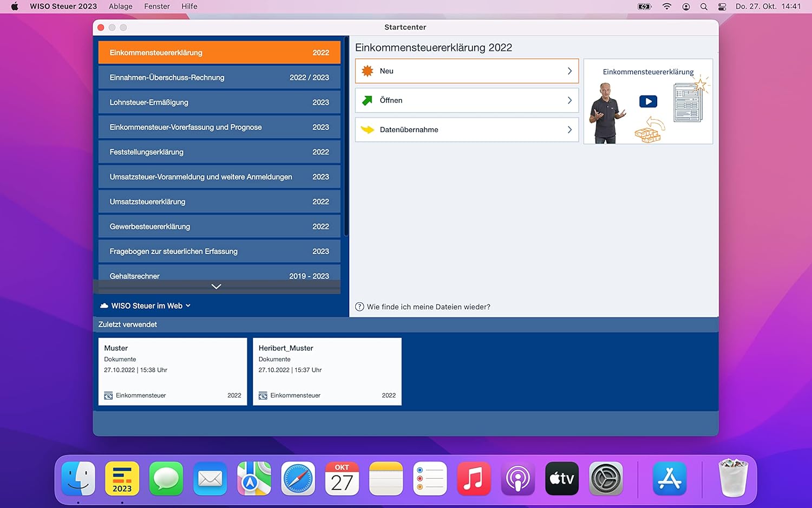Click the chevron on the Neu row
The width and height of the screenshot is (812, 508).
click(x=569, y=71)
